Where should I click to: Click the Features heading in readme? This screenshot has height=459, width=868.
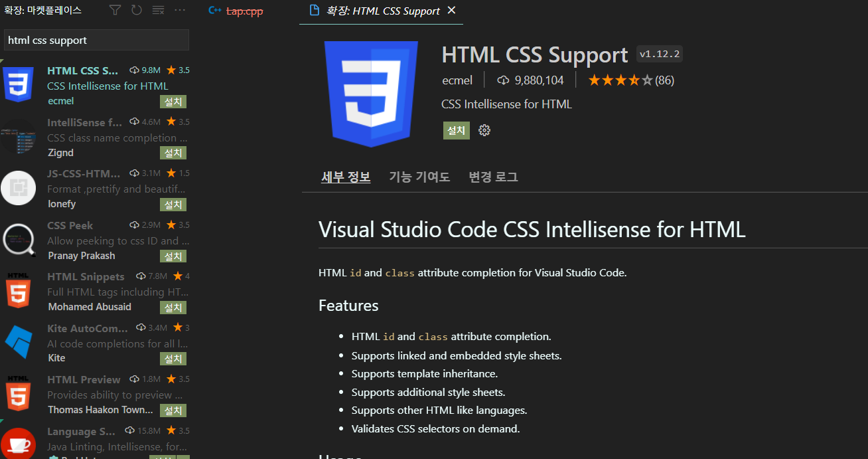pos(348,306)
